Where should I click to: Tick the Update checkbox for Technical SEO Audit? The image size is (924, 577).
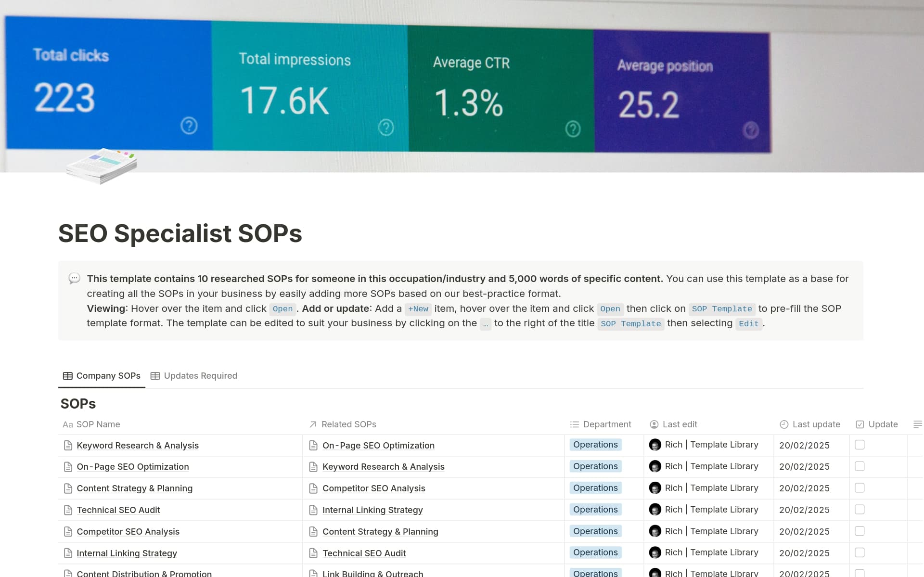859,510
